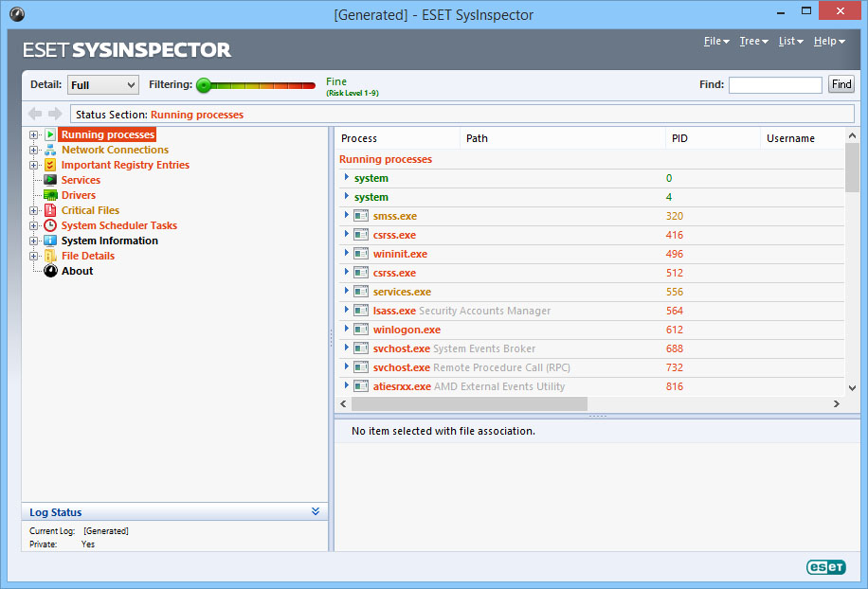Open Important Registry Entries section
The width and height of the screenshot is (868, 589).
click(x=51, y=165)
